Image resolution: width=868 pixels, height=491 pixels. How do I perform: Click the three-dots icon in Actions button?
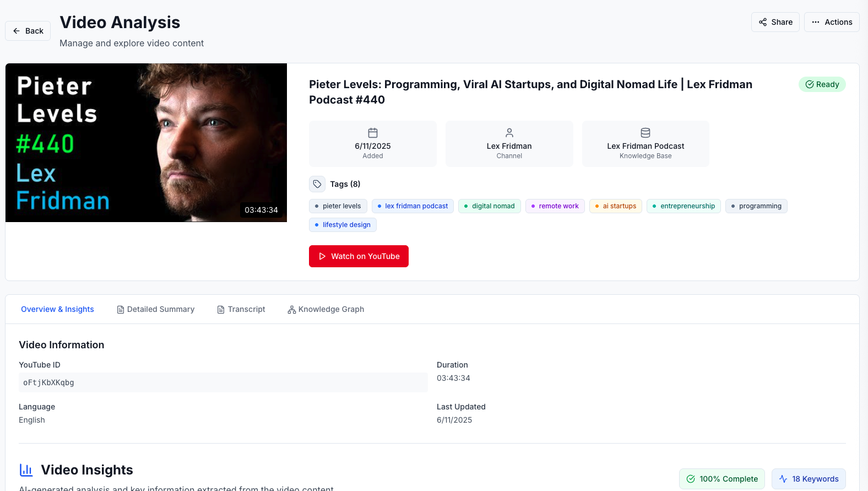coord(816,22)
